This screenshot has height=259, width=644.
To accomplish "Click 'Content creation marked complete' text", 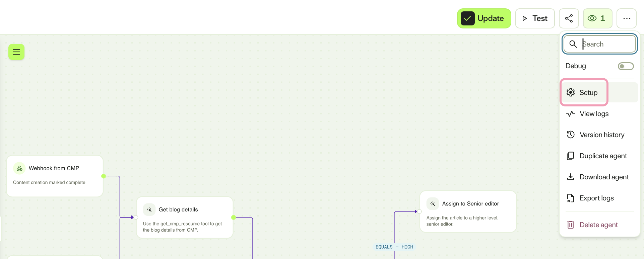I will tap(49, 182).
